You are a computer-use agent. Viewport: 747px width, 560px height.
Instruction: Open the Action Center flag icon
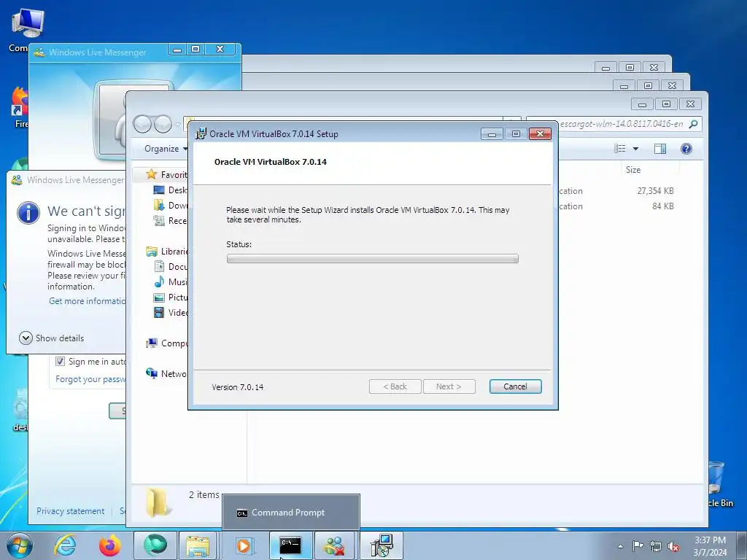pos(638,546)
